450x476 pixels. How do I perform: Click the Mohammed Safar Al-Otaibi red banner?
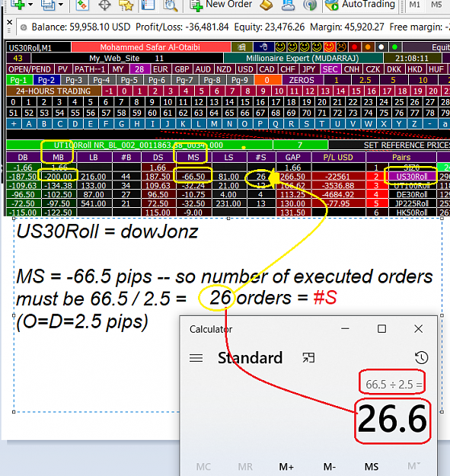(x=151, y=47)
